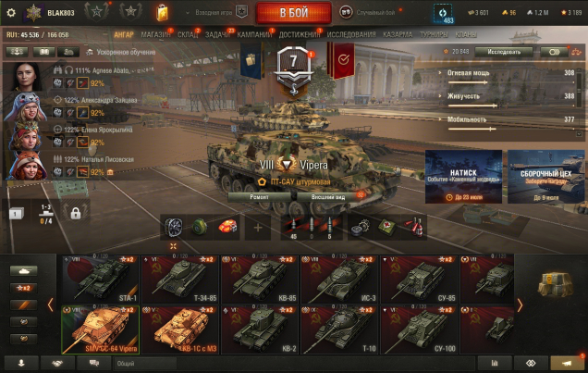
Task: Click the Ремонт button
Action: click(259, 196)
